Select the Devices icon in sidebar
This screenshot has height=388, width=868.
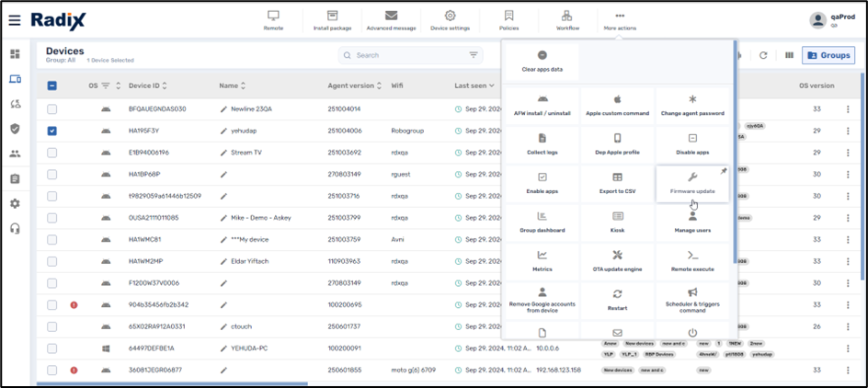pyautogui.click(x=15, y=79)
